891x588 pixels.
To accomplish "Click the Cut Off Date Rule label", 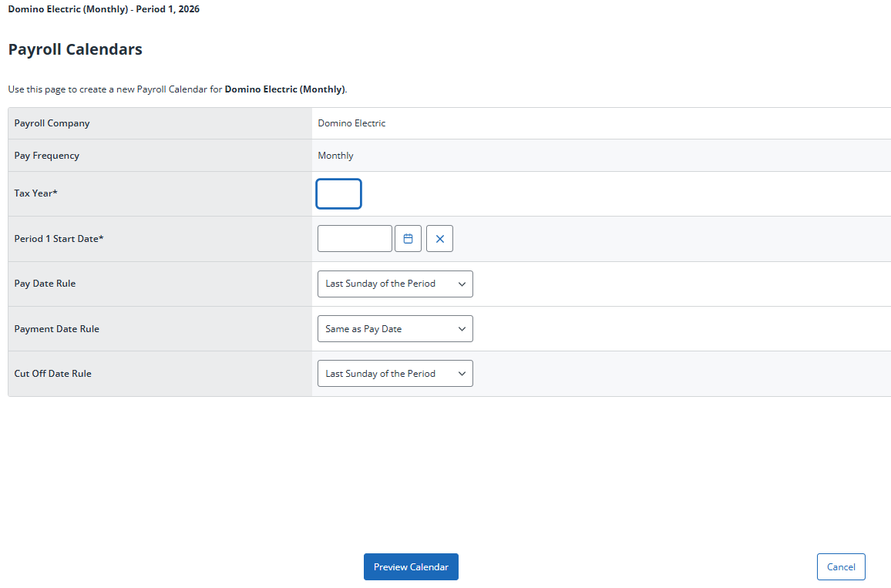I will (x=52, y=374).
